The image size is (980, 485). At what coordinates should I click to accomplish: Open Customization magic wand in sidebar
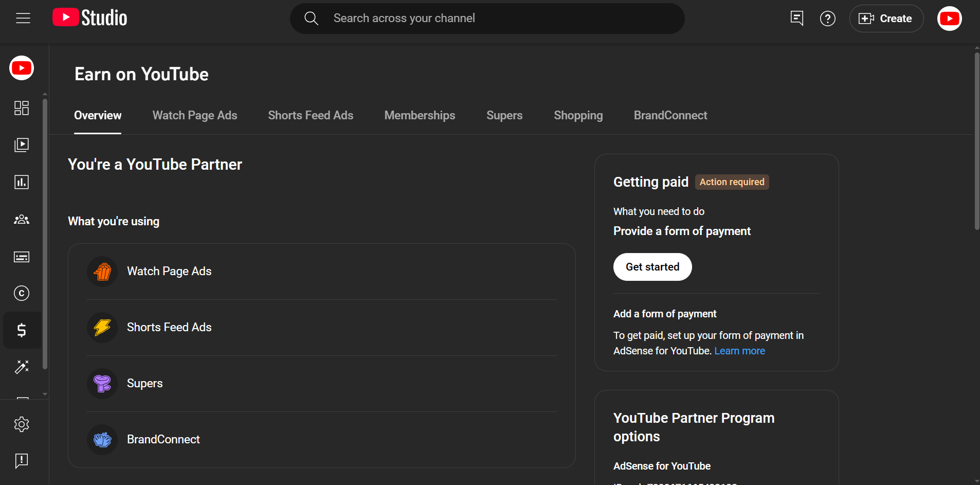click(22, 367)
